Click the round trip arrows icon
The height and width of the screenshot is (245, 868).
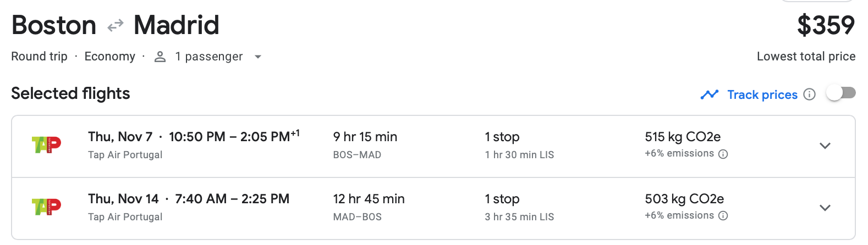click(115, 26)
